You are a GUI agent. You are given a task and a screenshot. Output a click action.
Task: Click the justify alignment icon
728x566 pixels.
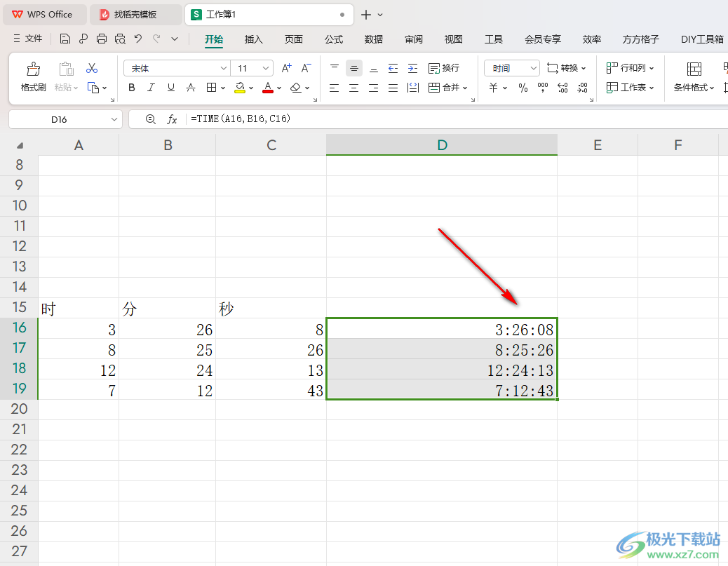pos(393,87)
